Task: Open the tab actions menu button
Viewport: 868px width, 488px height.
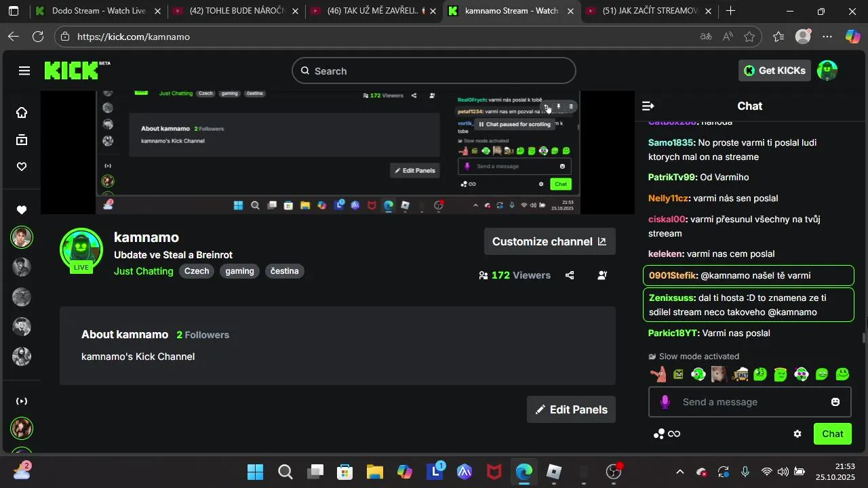Action: pos(14,12)
